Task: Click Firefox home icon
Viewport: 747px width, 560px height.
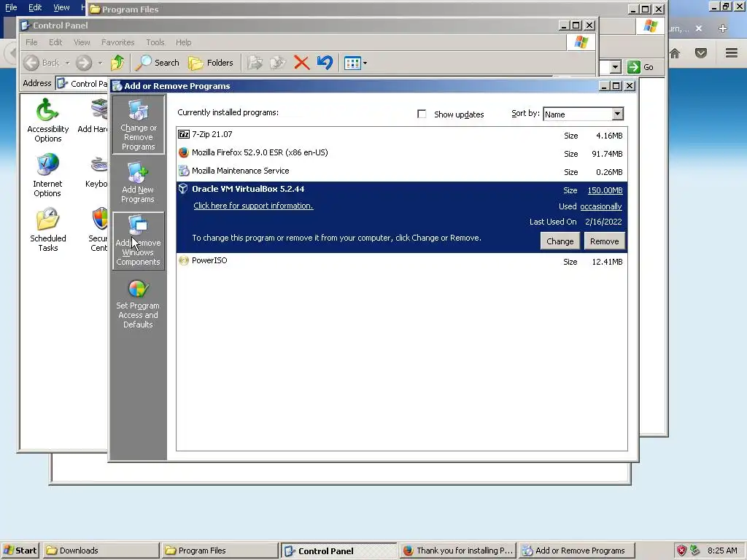Action: 675,53
